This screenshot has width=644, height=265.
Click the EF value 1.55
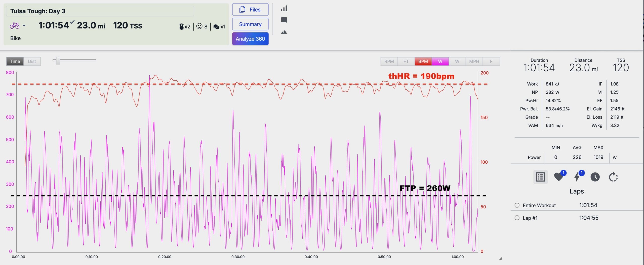(614, 100)
